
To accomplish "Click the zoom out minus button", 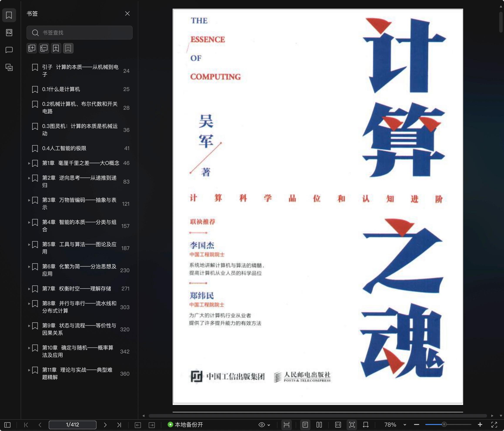I will point(416,425).
